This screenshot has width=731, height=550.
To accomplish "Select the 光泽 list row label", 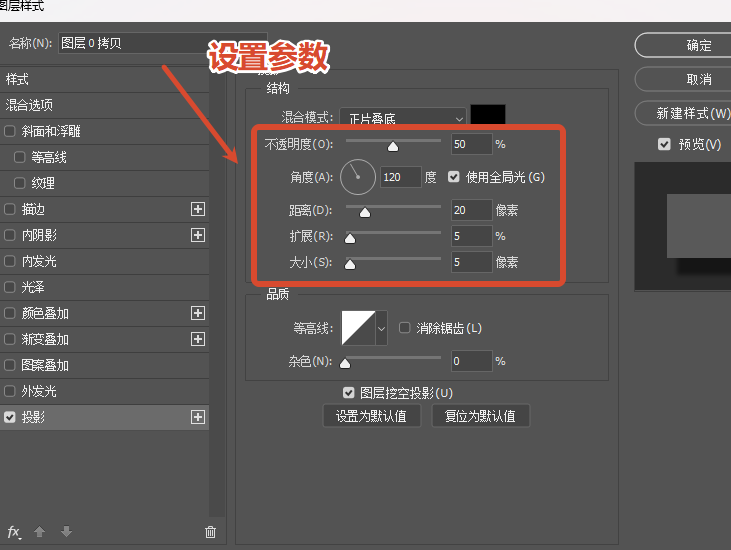I will [x=33, y=287].
